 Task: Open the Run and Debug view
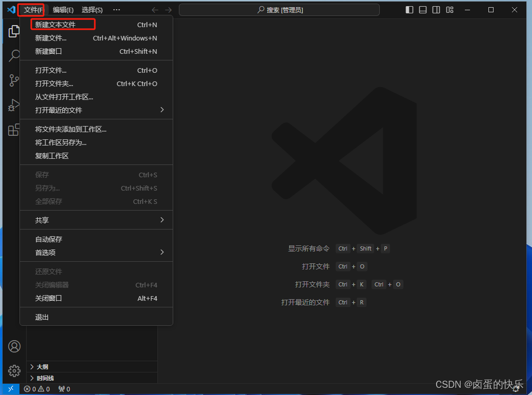pos(14,105)
